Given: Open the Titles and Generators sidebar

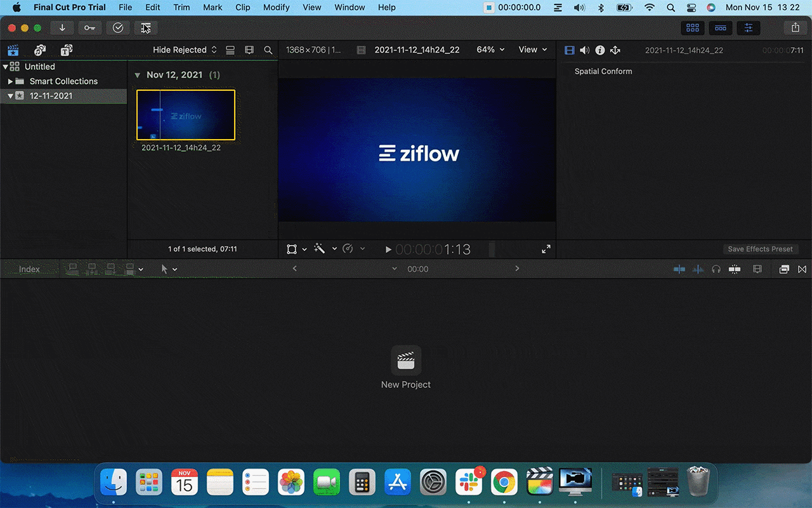Looking at the screenshot, I should [67, 50].
